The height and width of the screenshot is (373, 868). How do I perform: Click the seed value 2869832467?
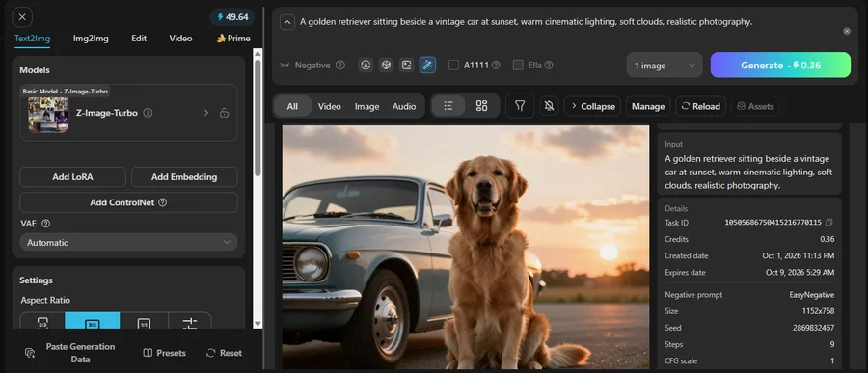click(814, 328)
